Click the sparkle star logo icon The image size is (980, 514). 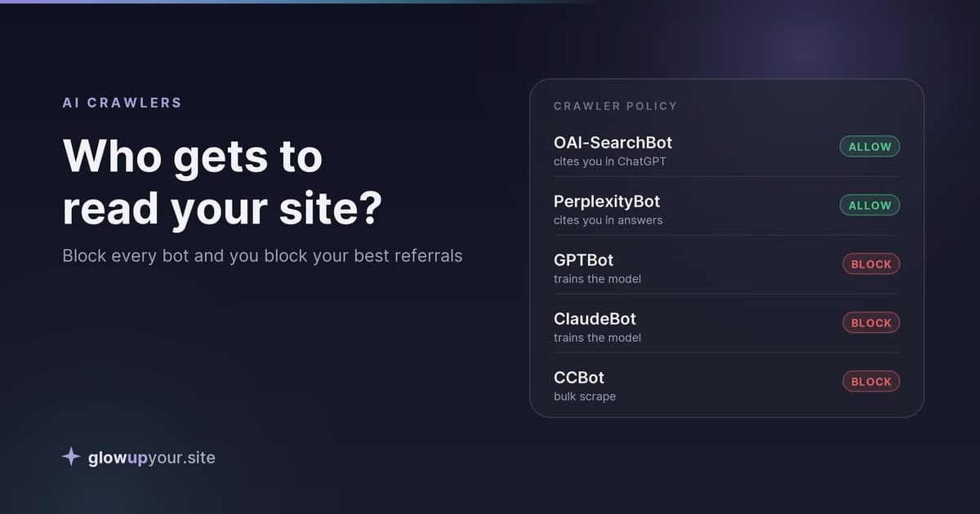coord(71,457)
